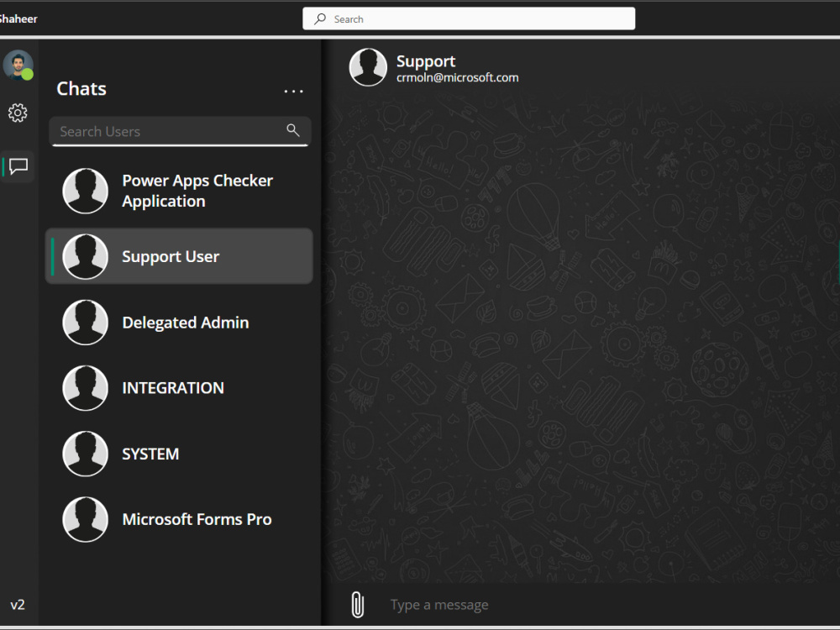Screen dimensions: 840x630
Task: Click the top search bar magnifier icon
Action: [320, 18]
